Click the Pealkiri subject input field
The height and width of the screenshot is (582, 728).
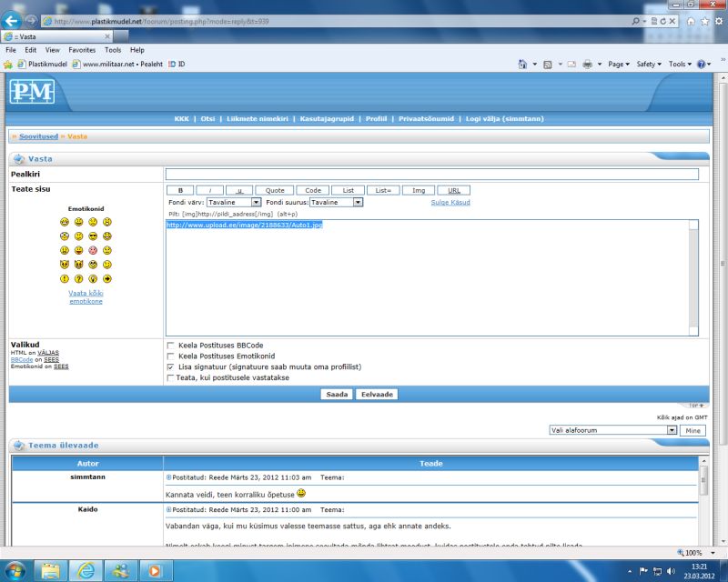[431, 174]
